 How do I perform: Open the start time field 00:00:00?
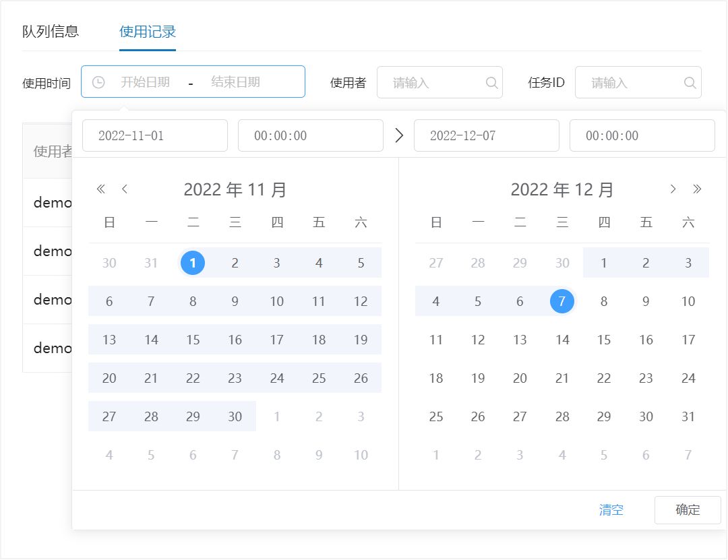[x=310, y=135]
